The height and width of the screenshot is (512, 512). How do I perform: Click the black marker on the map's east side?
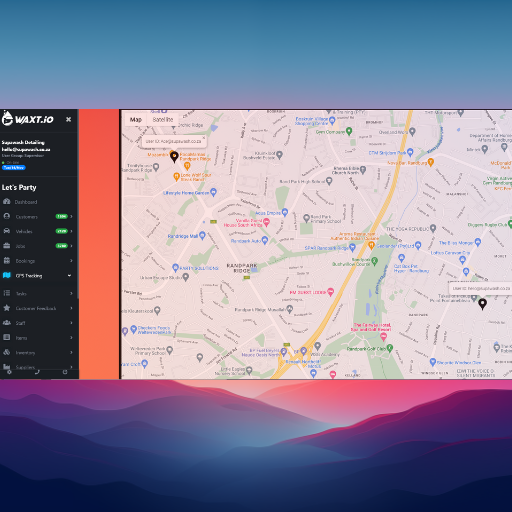[x=482, y=304]
